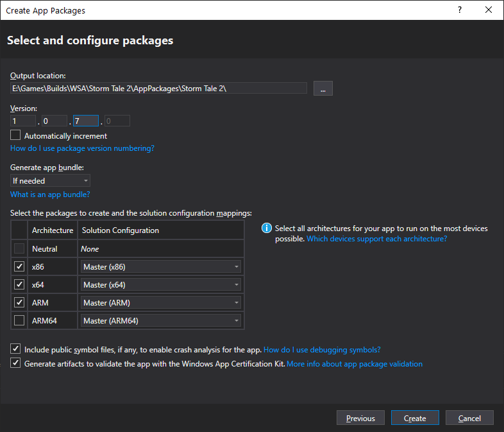Check the ARM64 architecture checkbox

coord(19,320)
